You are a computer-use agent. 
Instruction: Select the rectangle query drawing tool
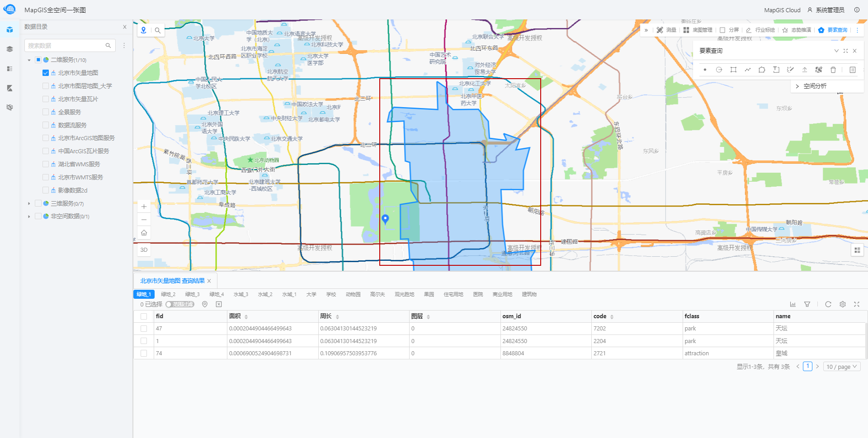733,70
